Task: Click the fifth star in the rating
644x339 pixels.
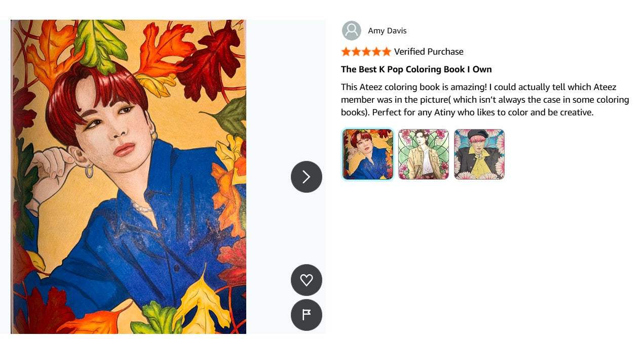Action: tap(387, 52)
